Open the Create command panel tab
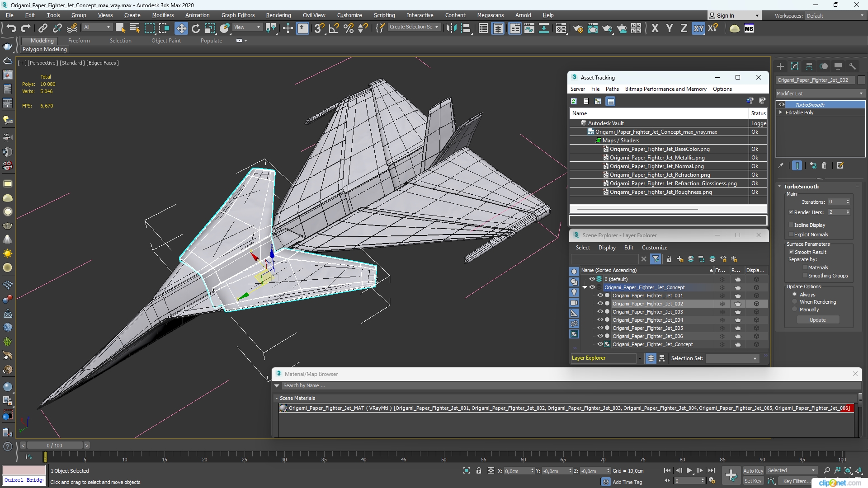The height and width of the screenshot is (488, 868). point(780,66)
